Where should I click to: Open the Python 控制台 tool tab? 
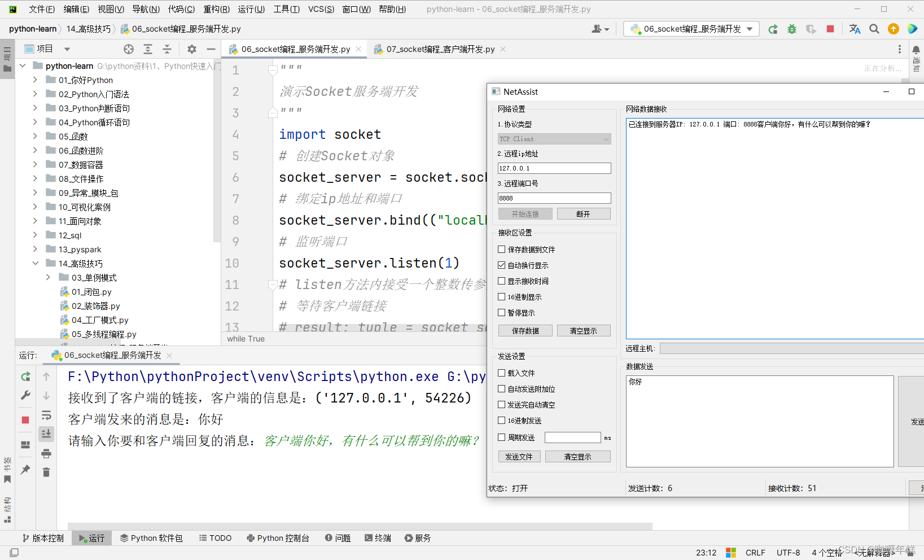(x=278, y=538)
